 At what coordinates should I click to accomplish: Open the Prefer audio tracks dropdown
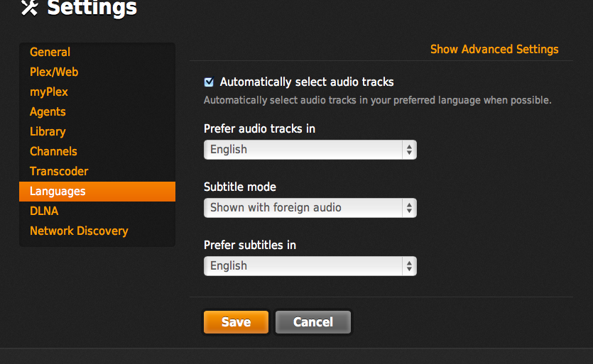click(x=310, y=150)
